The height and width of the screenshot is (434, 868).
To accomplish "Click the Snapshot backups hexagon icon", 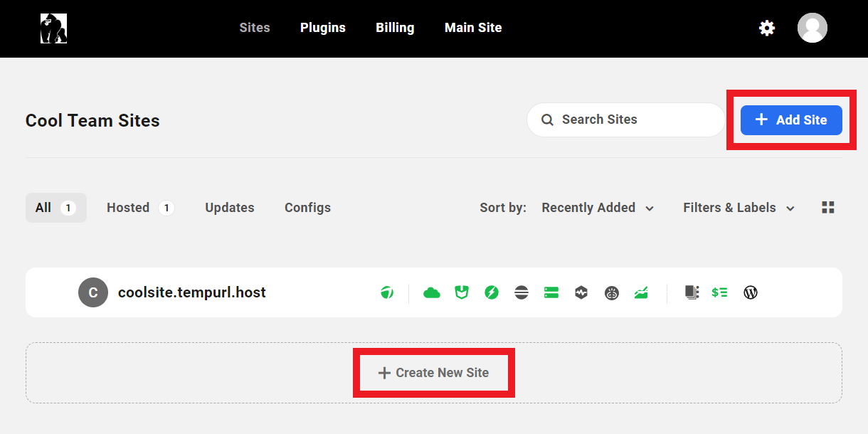I will point(581,292).
